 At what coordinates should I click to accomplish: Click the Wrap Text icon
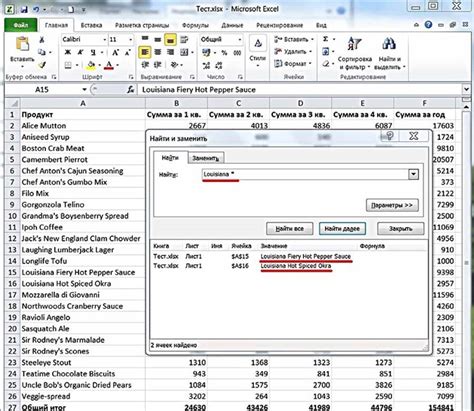[x=184, y=40]
